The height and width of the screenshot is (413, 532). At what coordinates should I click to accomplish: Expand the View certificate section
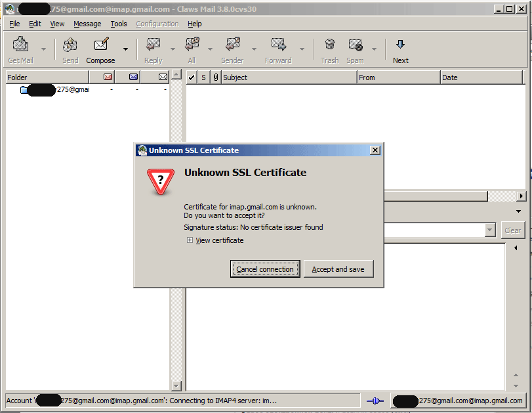click(x=190, y=240)
